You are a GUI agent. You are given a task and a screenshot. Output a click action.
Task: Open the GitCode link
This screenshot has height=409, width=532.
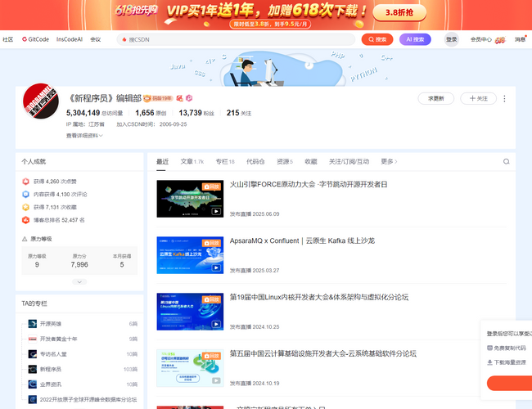pos(36,39)
